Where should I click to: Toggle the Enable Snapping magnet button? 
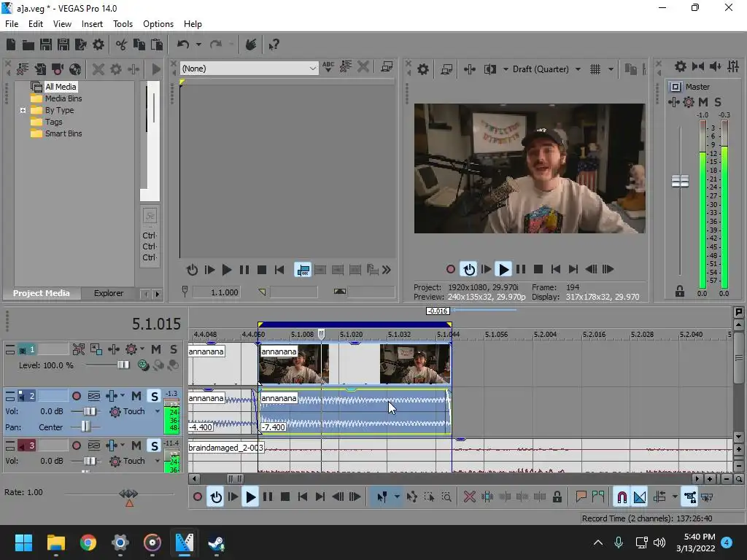(x=622, y=497)
